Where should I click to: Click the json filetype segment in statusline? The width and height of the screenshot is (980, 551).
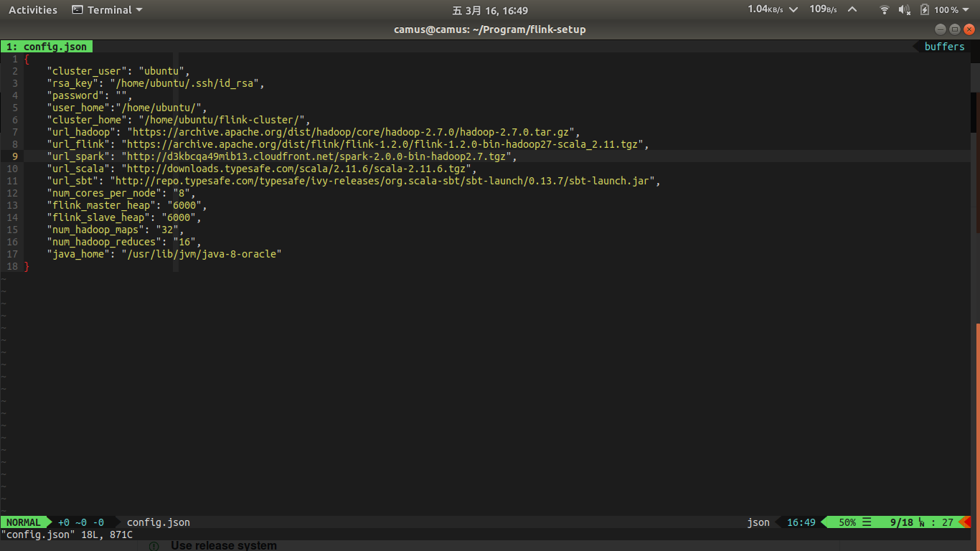[758, 522]
